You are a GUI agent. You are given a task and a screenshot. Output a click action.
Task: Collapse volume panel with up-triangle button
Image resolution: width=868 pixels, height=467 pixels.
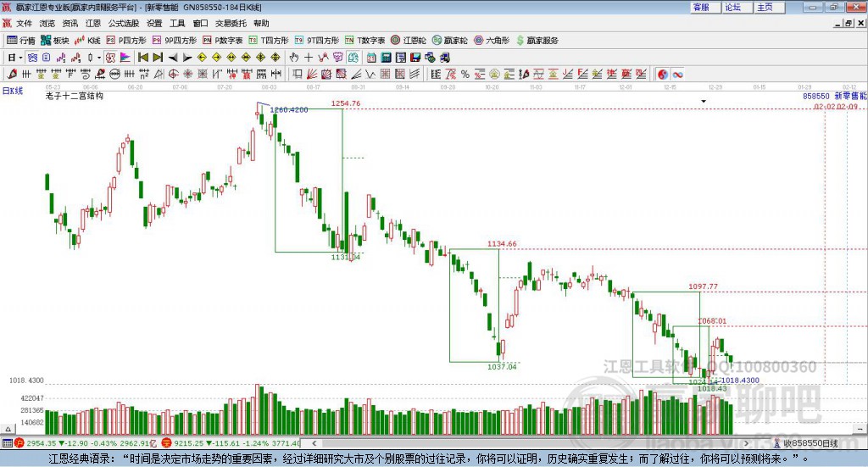tap(8, 429)
